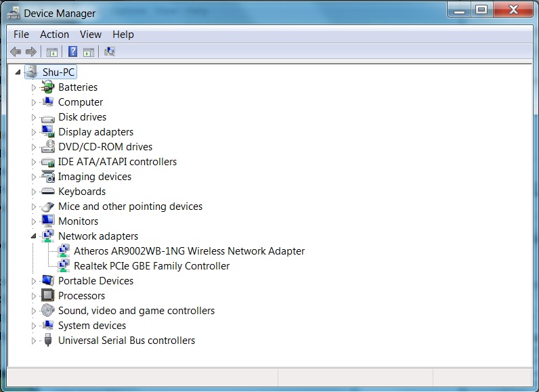Click the Atheros wireless adapter icon
539x392 pixels.
(63, 251)
